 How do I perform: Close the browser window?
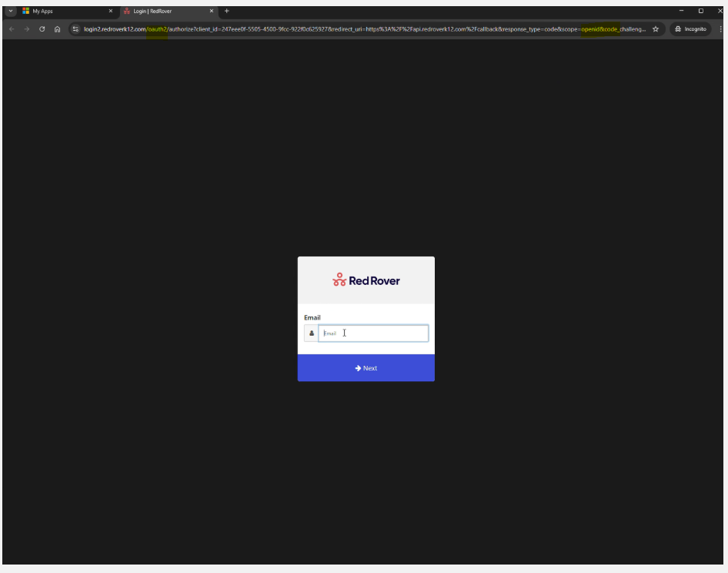coord(720,11)
